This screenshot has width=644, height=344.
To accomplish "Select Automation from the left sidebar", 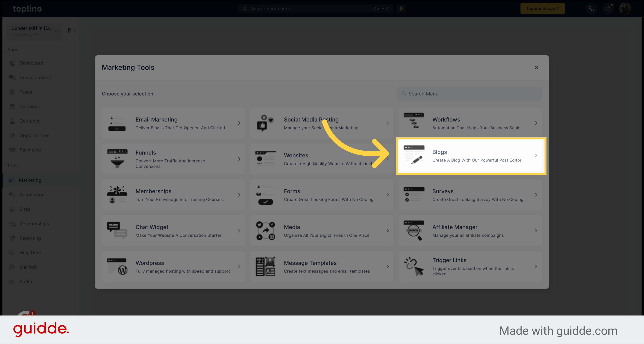I will coord(32,194).
